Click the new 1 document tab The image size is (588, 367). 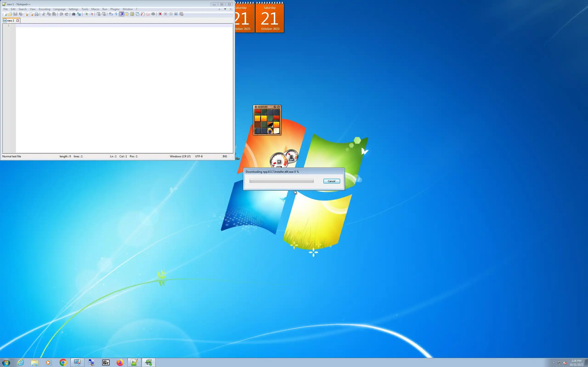10,21
